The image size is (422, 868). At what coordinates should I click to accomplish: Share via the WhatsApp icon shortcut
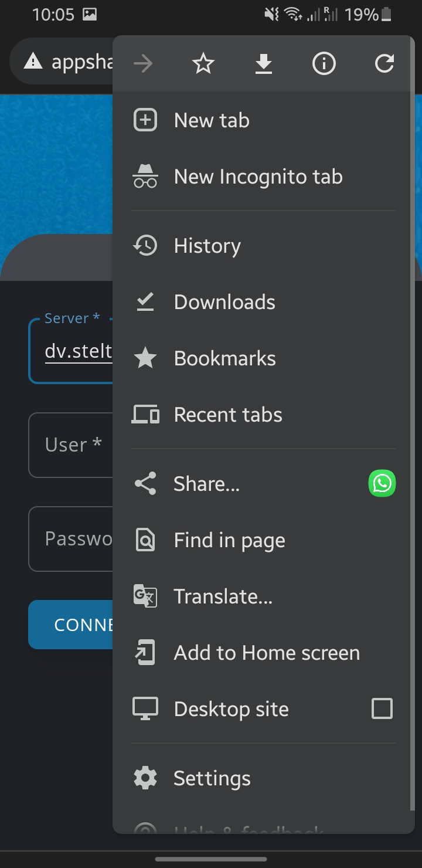[x=382, y=483]
